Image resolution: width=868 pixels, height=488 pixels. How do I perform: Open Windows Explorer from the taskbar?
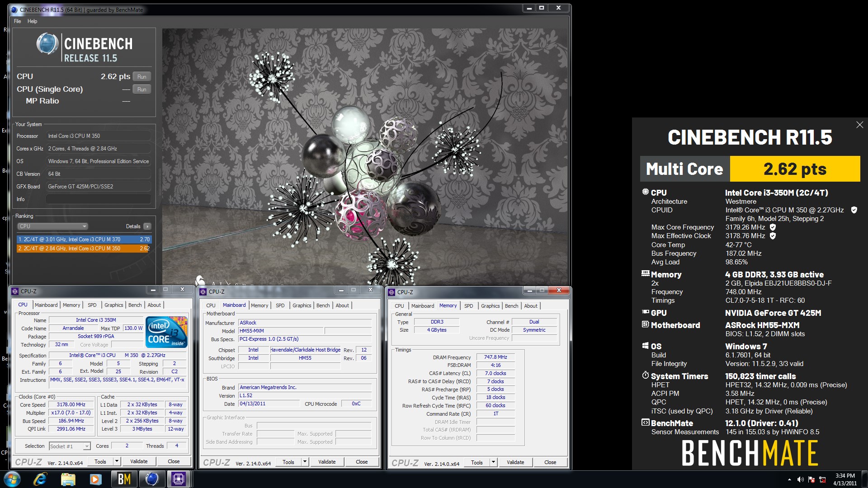point(68,479)
